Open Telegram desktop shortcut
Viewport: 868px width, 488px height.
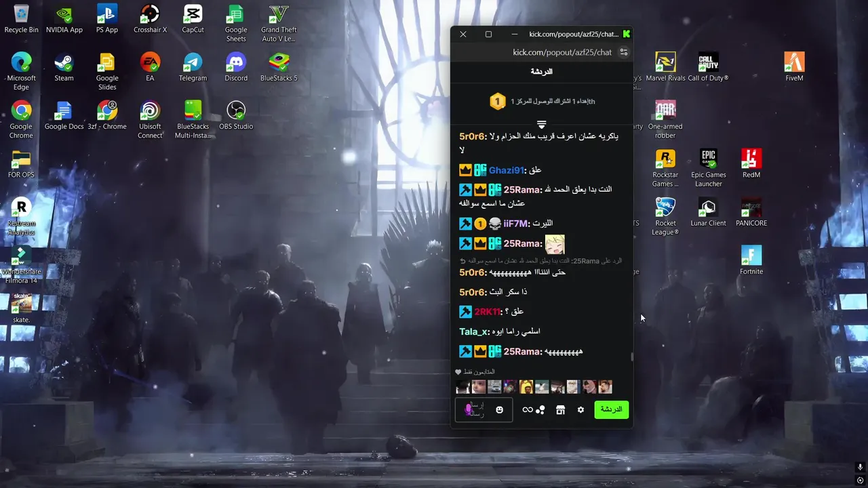coord(193,67)
